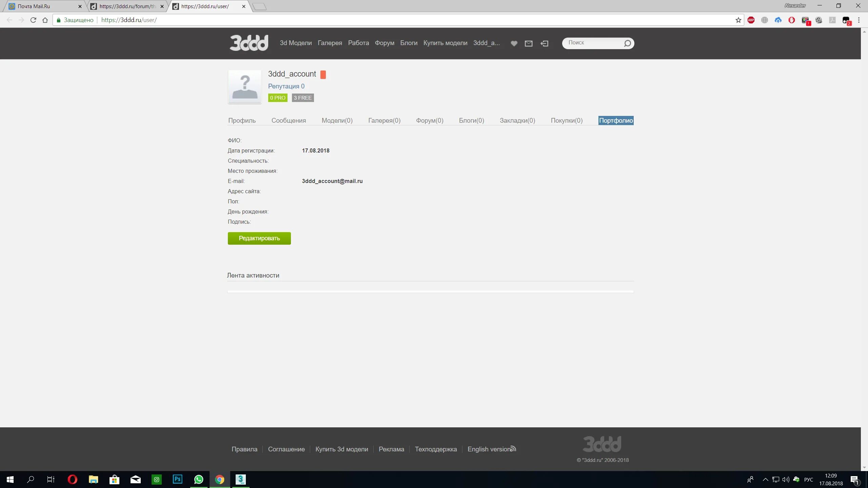Open the 3ddd_a... user menu in header

point(486,43)
